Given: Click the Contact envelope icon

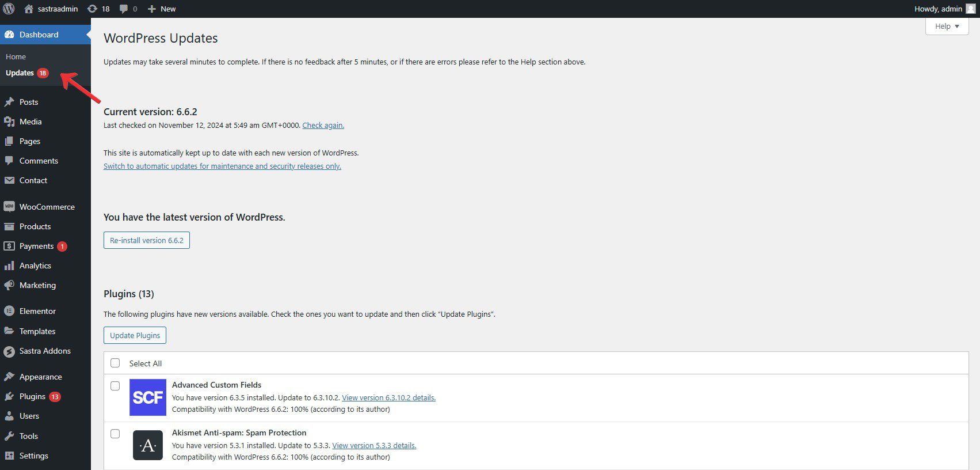Looking at the screenshot, I should (x=9, y=180).
